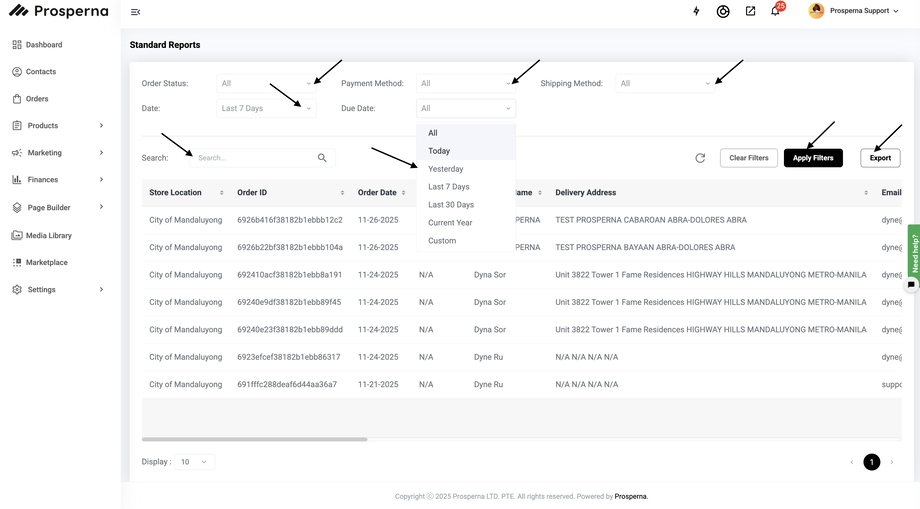Go to page 1 in pagination
Screen dimensions: 920x509
coord(872,462)
